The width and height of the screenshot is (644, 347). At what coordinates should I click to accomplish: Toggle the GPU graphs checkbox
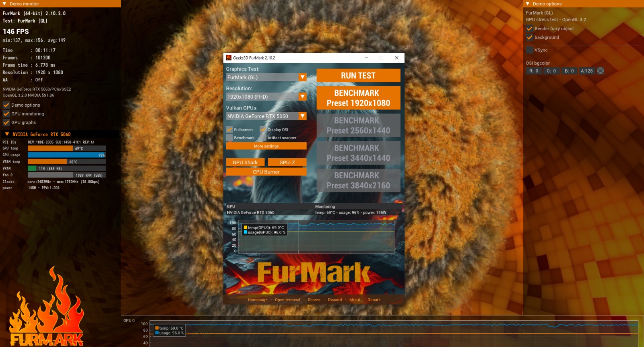(6, 122)
